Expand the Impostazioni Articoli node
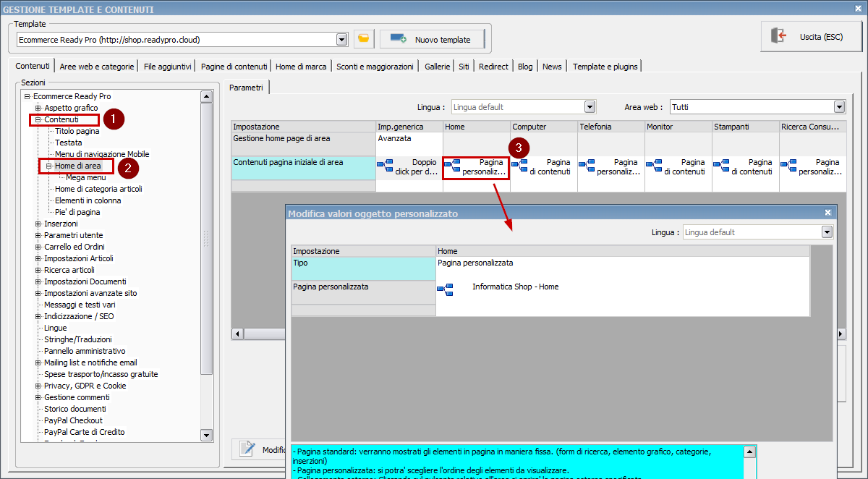The image size is (868, 479). [38, 258]
